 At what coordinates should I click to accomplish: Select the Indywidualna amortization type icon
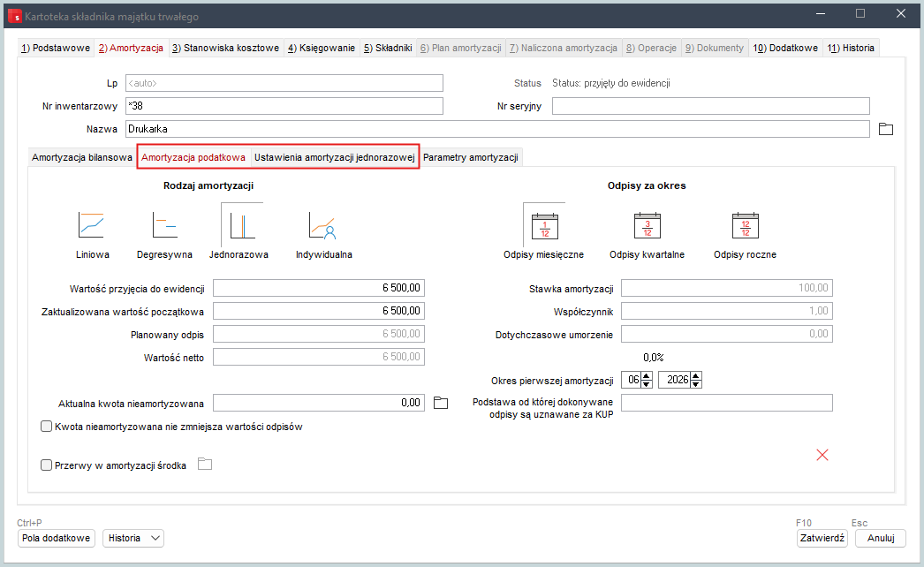tap(322, 225)
